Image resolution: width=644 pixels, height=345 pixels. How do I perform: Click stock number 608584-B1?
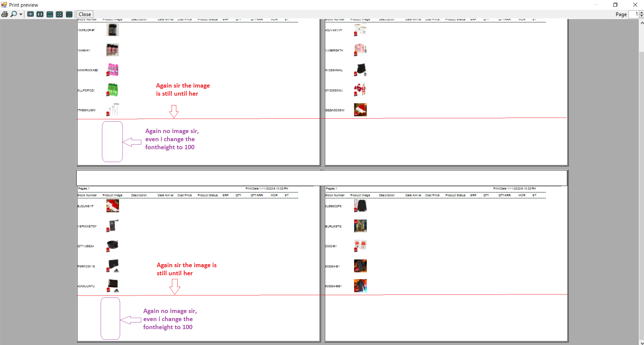(x=332, y=266)
